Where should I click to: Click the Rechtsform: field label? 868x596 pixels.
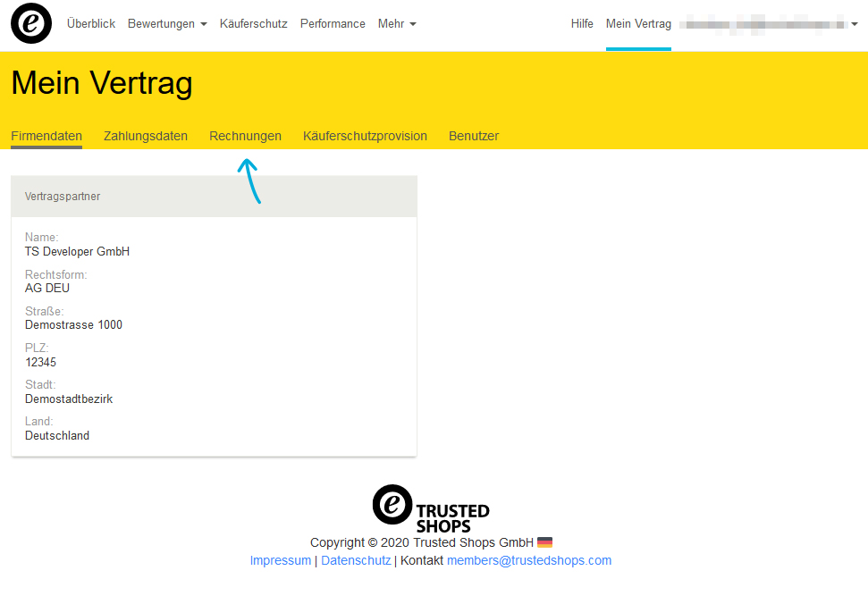point(56,274)
